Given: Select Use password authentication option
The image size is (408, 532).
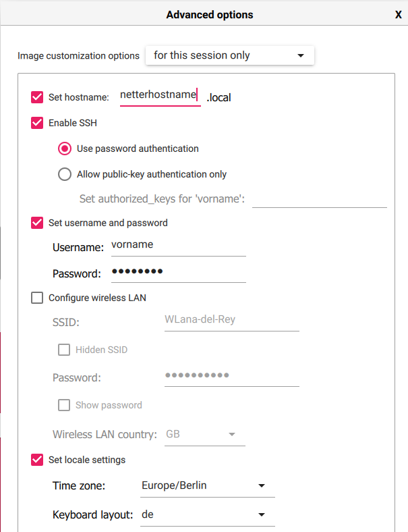Looking at the screenshot, I should coord(65,149).
